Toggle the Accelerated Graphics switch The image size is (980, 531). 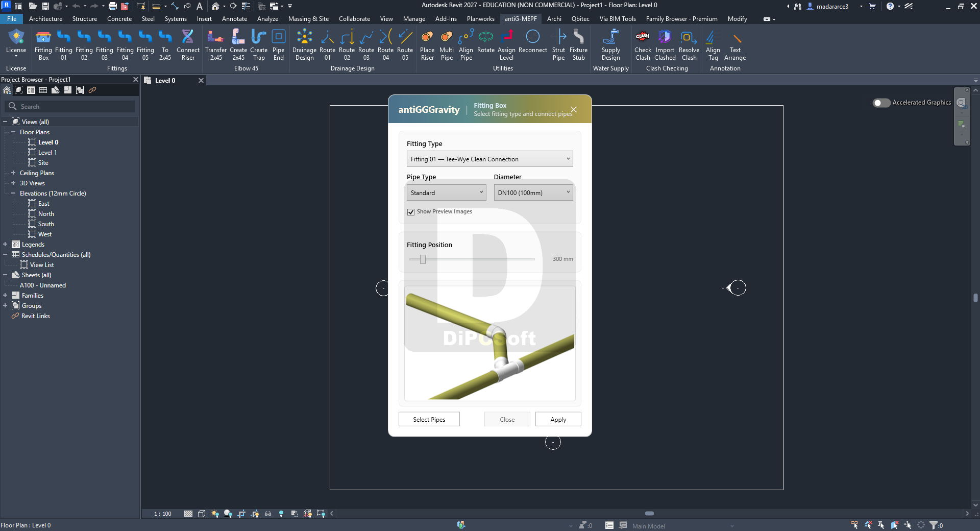pyautogui.click(x=881, y=103)
